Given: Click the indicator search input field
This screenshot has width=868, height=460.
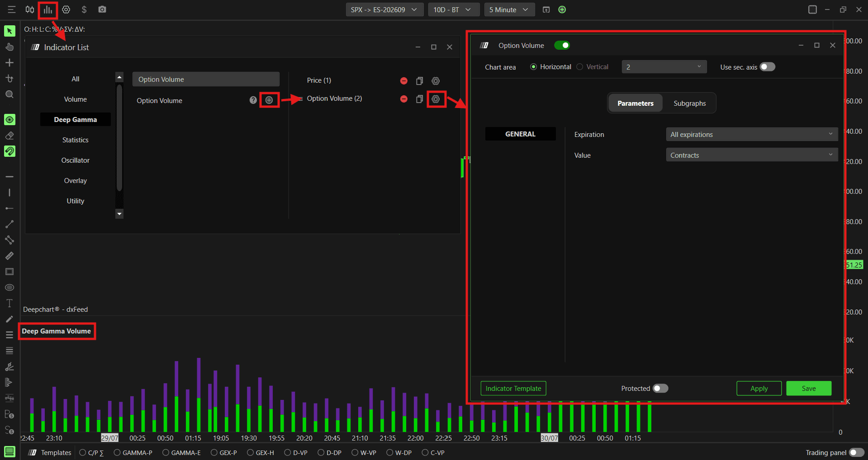Looking at the screenshot, I should pyautogui.click(x=206, y=79).
